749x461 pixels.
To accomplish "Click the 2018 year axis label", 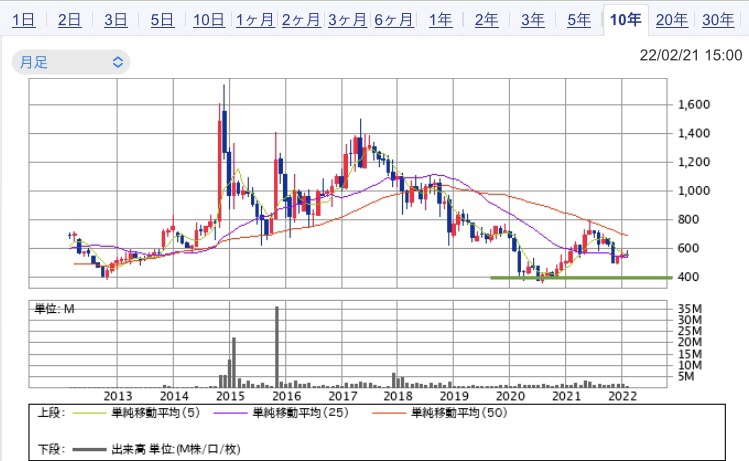I will pos(398,396).
